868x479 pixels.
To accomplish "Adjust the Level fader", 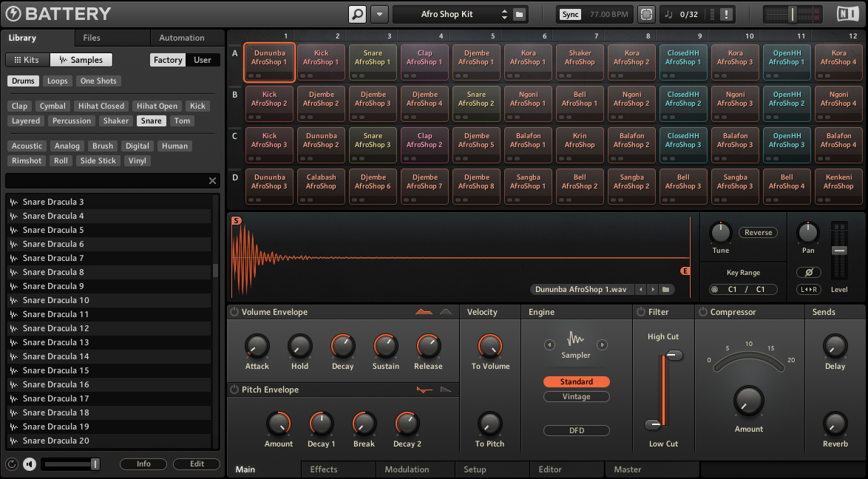I will pos(839,251).
